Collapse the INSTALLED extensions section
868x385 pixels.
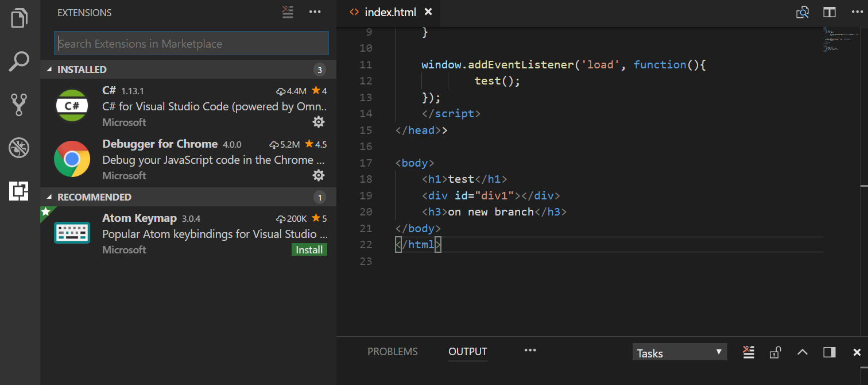188,70
